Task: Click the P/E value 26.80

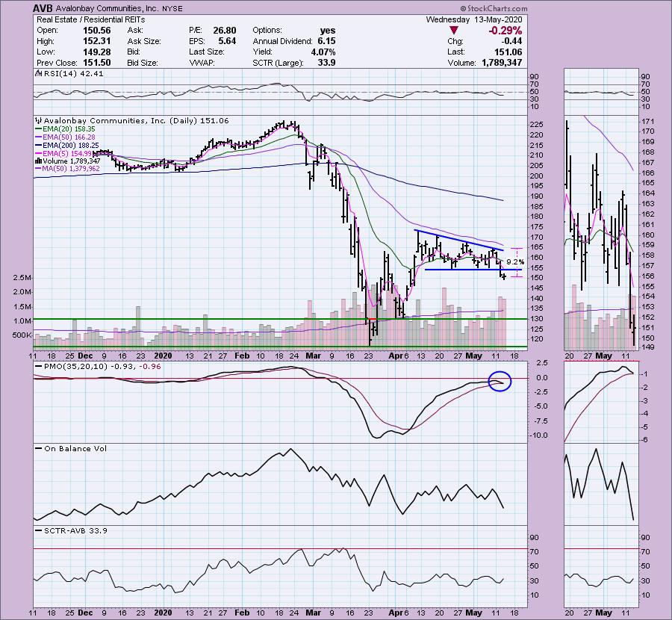Action: [x=225, y=31]
